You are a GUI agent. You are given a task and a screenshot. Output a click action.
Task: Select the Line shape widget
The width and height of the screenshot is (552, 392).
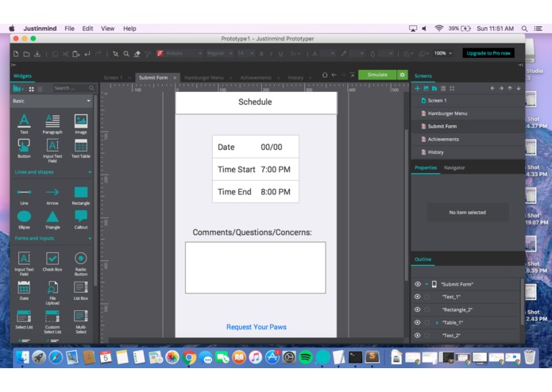tap(24, 195)
